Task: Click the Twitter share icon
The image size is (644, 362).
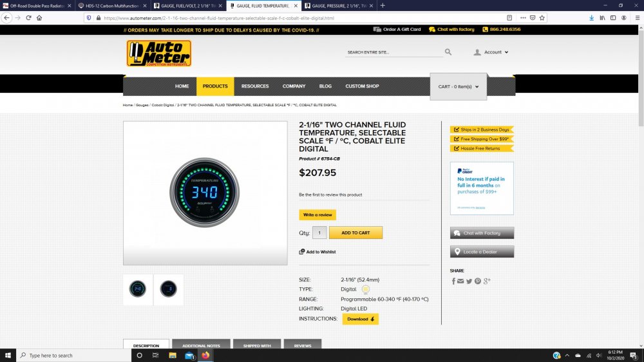Action: pos(469,281)
